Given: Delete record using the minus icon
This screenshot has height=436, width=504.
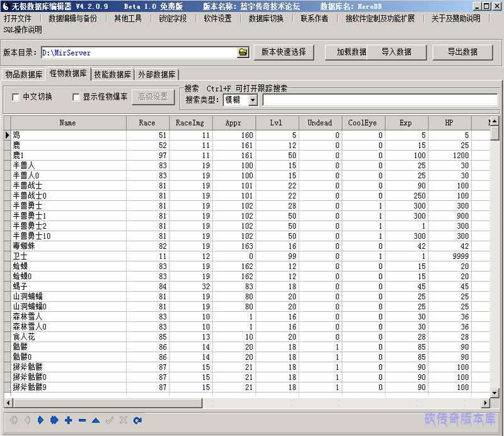Looking at the screenshot, I should pos(82,420).
